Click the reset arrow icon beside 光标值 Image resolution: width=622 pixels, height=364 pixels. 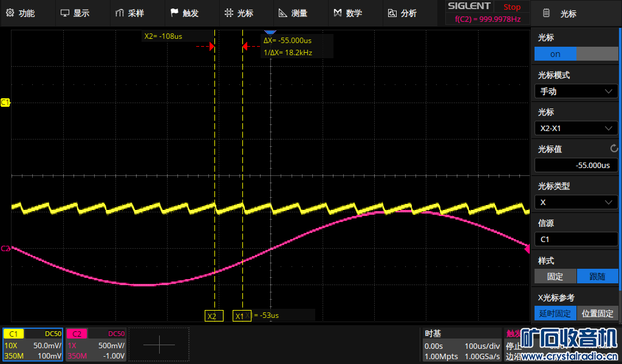pos(613,149)
